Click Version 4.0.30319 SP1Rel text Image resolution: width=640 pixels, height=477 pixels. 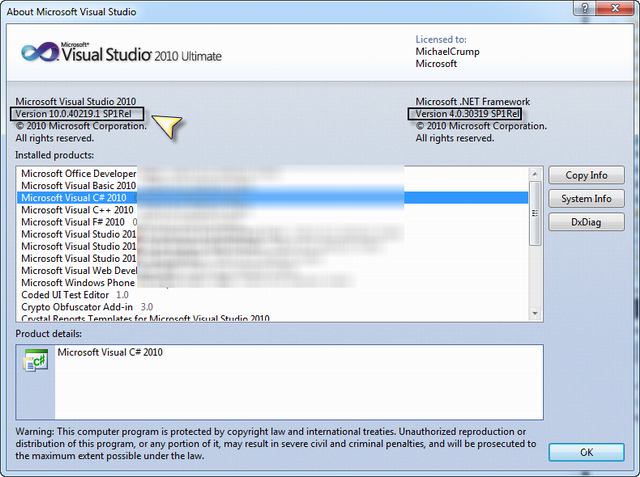(467, 114)
